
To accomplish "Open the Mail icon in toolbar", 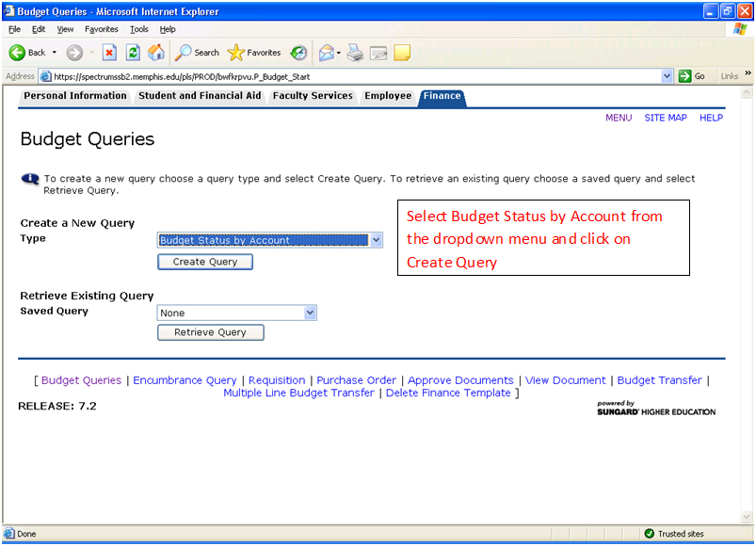I will click(327, 53).
